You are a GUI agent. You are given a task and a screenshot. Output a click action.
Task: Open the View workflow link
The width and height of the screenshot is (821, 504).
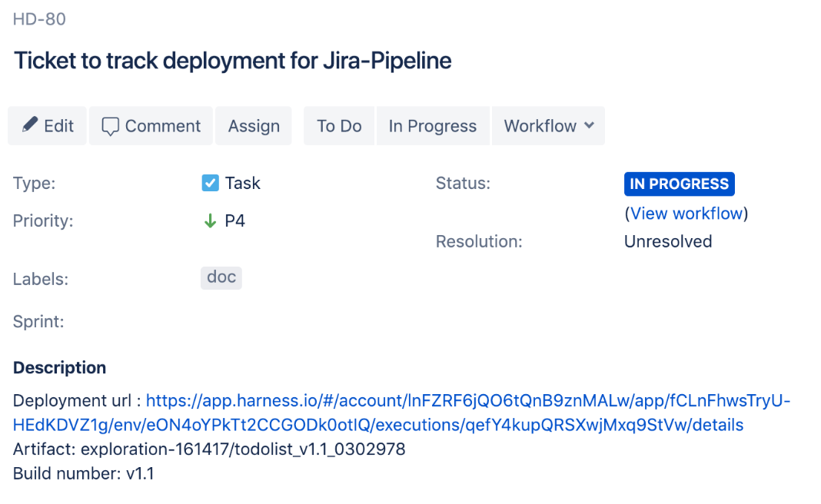click(x=686, y=214)
